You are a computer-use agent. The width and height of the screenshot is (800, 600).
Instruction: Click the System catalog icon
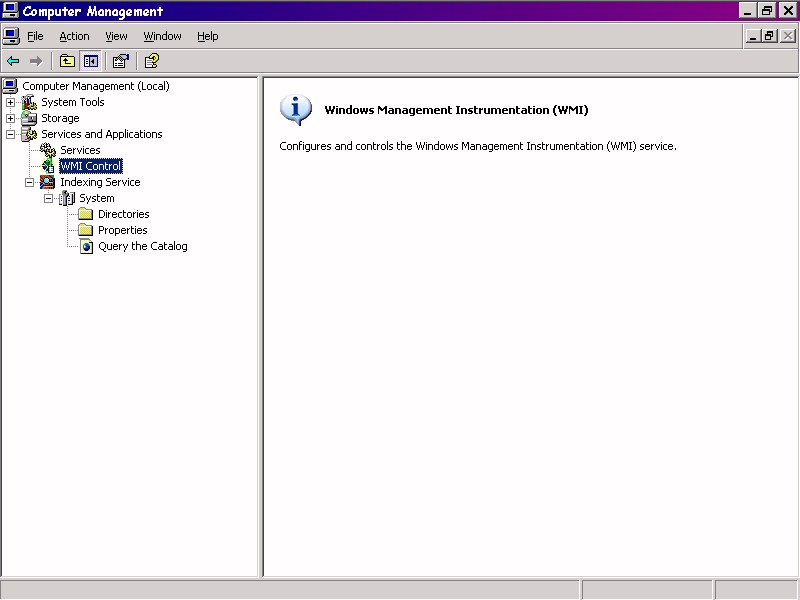click(x=67, y=198)
